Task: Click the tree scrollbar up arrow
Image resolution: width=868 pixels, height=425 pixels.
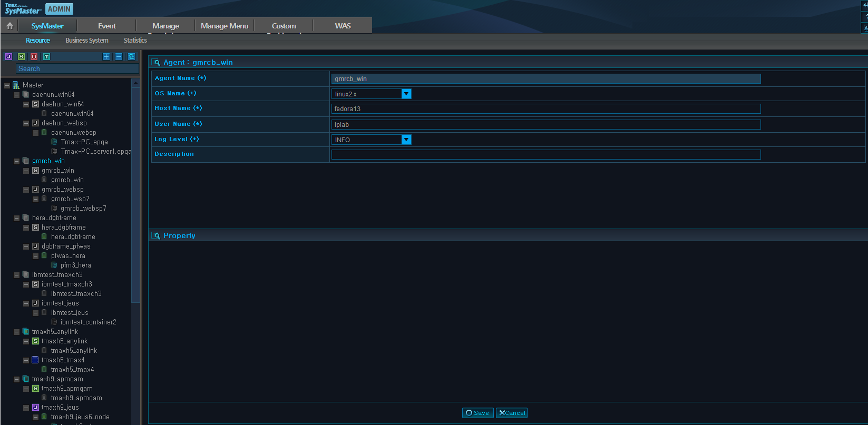Action: pyautogui.click(x=135, y=83)
